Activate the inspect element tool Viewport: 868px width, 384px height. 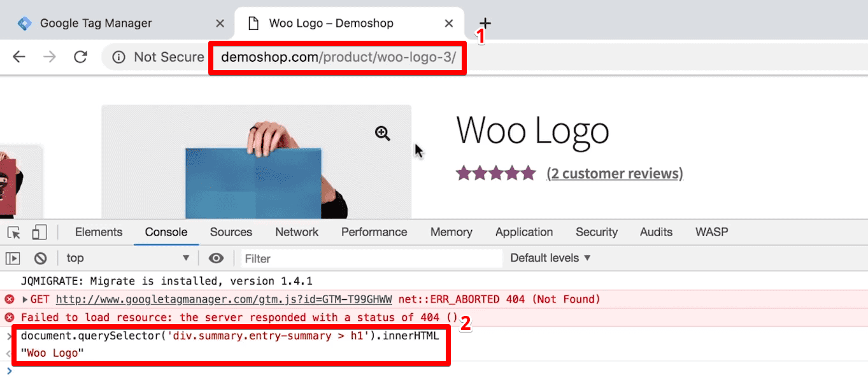coord(13,232)
